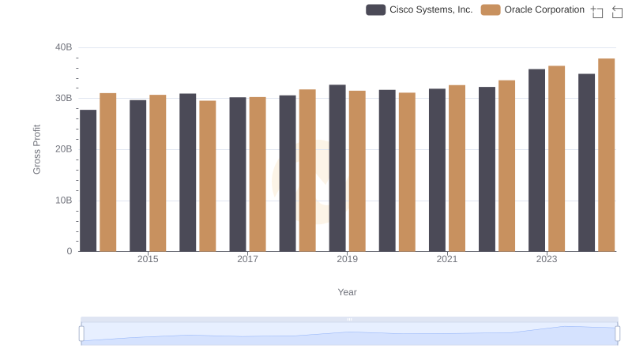Select the 2022 Oracle bar
Viewport: 632px width, 364px height.
[506, 166]
